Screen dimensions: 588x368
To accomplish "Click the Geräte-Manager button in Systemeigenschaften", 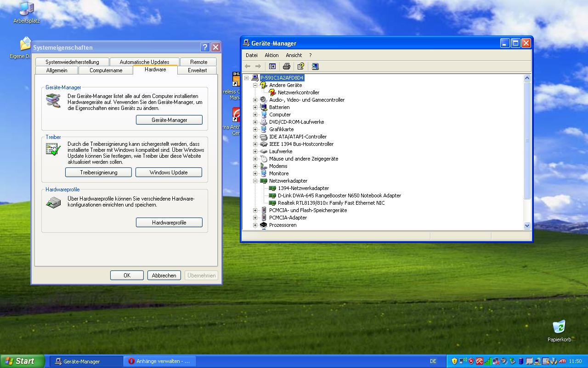I will click(169, 120).
